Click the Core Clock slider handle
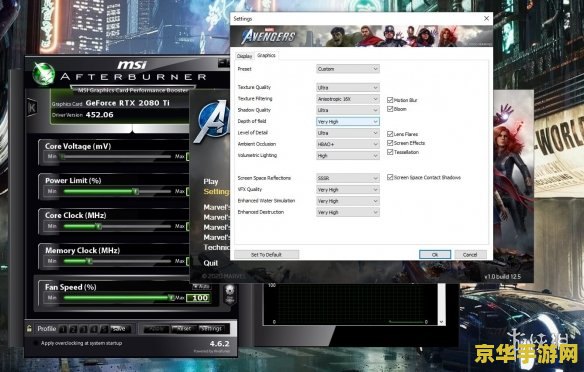Viewport: 584px width, 372px height. pos(98,226)
